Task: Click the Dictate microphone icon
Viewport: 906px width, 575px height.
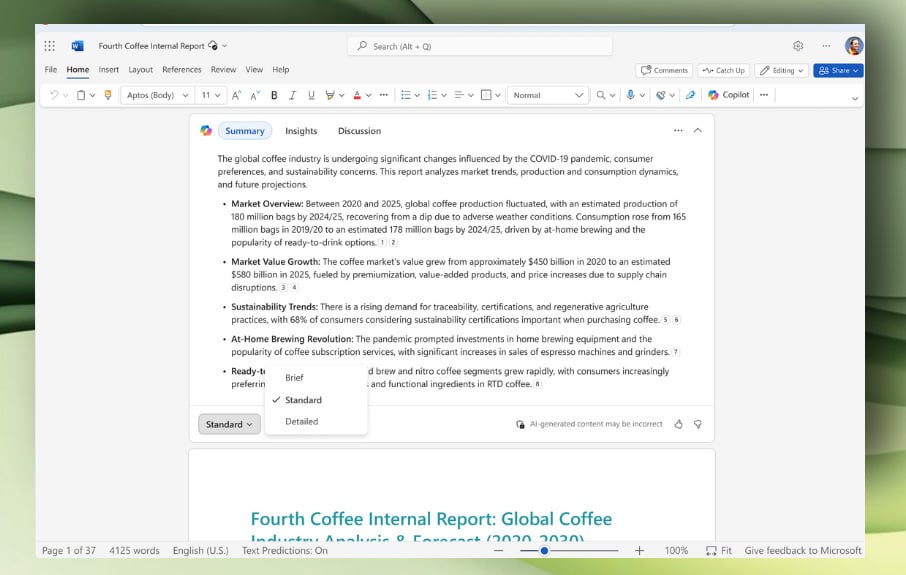Action: (x=630, y=95)
